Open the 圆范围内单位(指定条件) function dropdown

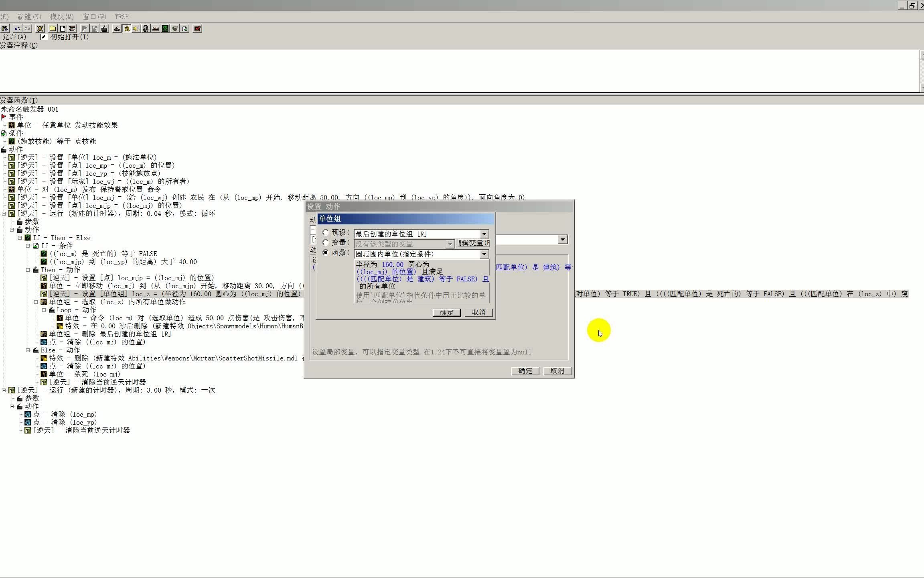pos(484,254)
